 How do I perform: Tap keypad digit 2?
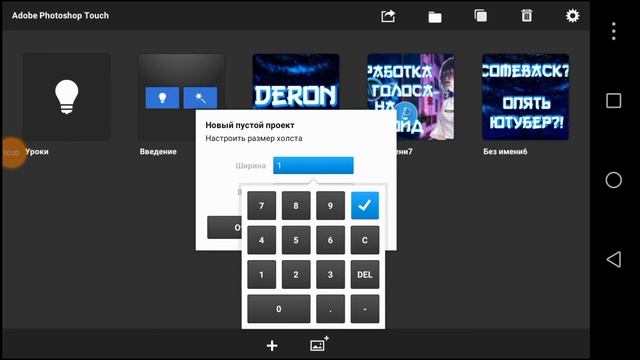click(x=296, y=275)
